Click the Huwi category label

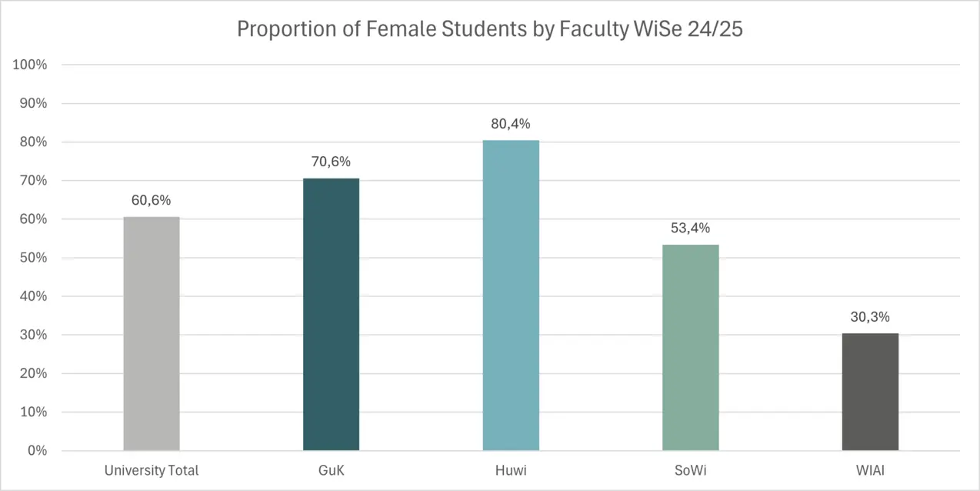(x=511, y=470)
